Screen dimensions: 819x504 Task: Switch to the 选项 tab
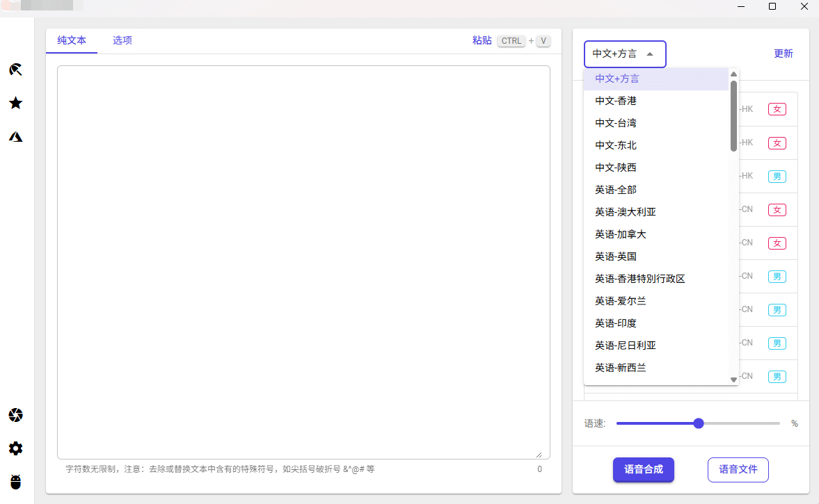[122, 40]
